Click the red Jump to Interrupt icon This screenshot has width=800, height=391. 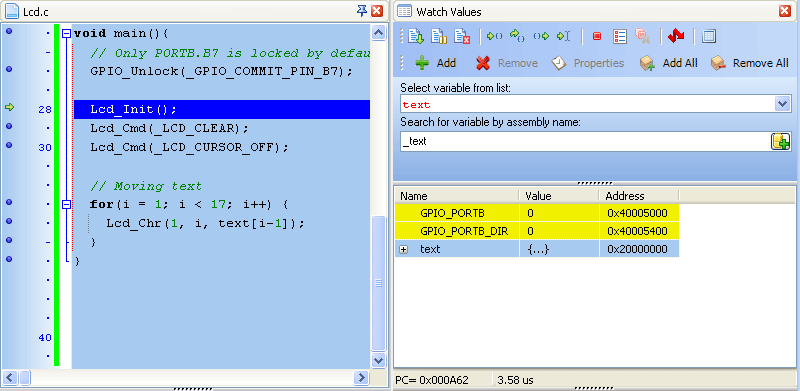tap(676, 36)
